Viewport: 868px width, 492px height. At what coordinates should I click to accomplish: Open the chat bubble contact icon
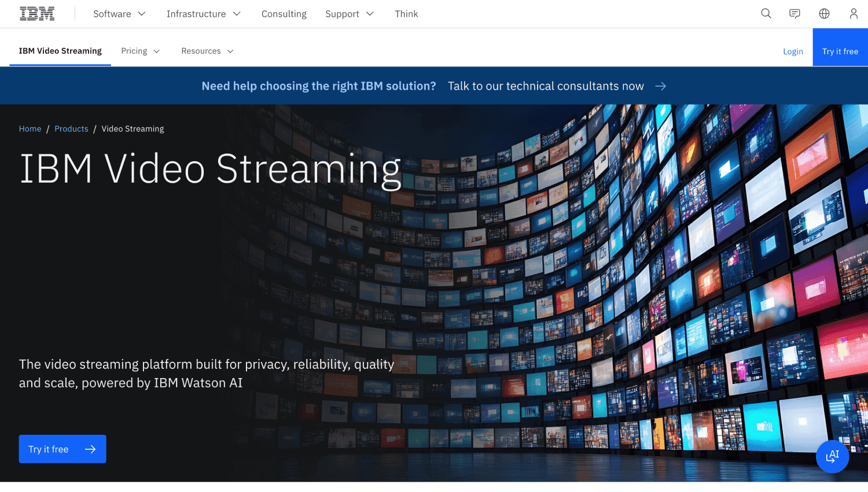795,14
